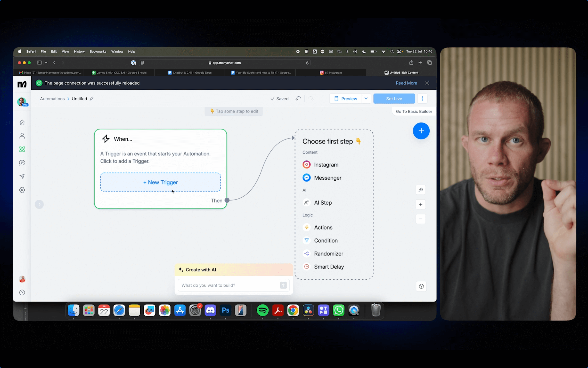Click the Preview button
The width and height of the screenshot is (588, 368).
pyautogui.click(x=346, y=99)
